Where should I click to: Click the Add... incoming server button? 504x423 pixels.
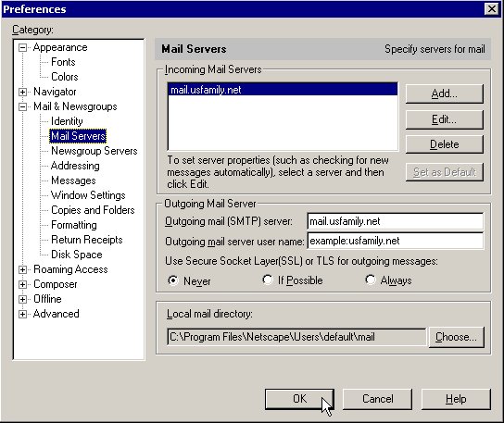[x=444, y=93]
